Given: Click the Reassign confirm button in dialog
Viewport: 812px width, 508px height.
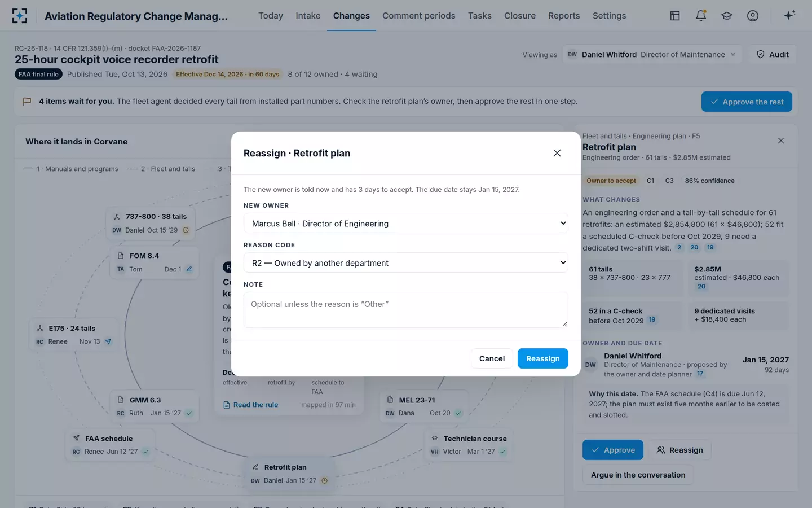Looking at the screenshot, I should 543,358.
